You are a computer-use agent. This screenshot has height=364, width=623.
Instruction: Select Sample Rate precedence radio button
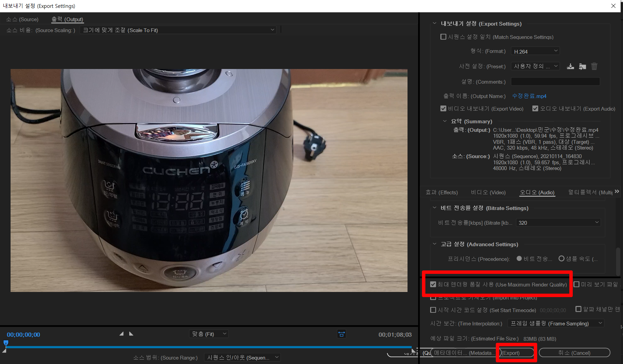[561, 258]
